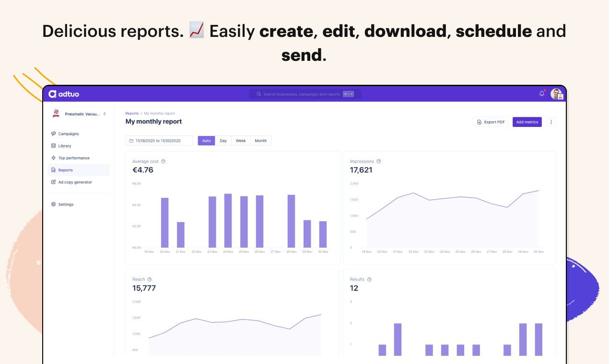
Task: Open the date range picker 11/19/2020 to 11/30/2020
Action: [159, 141]
